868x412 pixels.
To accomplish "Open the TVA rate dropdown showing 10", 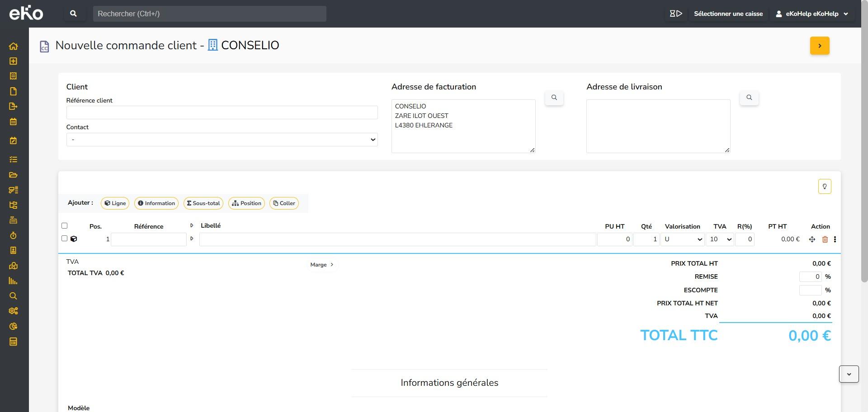I will pyautogui.click(x=720, y=239).
